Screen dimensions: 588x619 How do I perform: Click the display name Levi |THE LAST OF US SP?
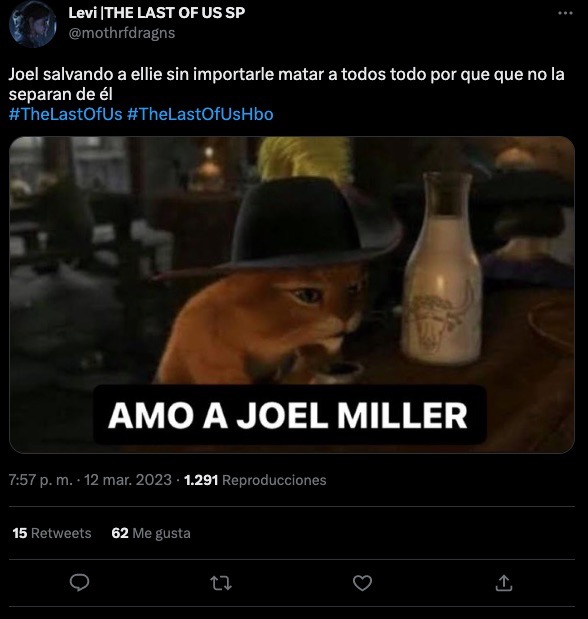(x=156, y=13)
